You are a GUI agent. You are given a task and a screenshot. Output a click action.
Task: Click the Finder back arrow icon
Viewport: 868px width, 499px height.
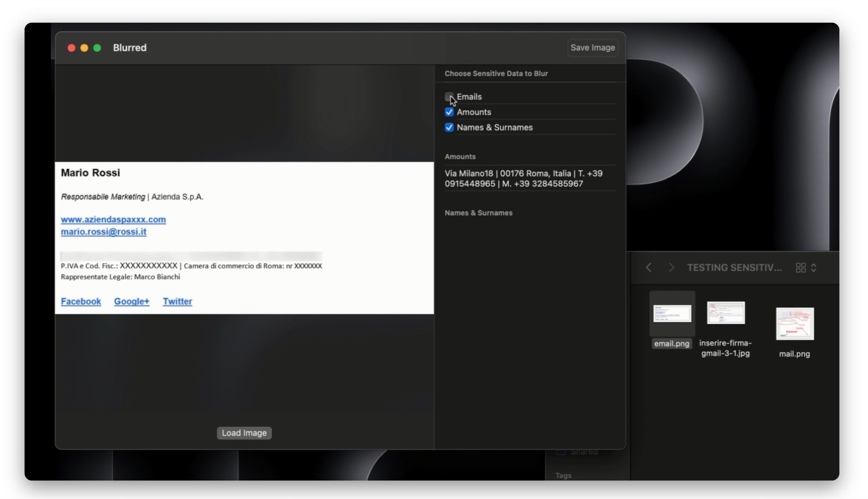648,267
